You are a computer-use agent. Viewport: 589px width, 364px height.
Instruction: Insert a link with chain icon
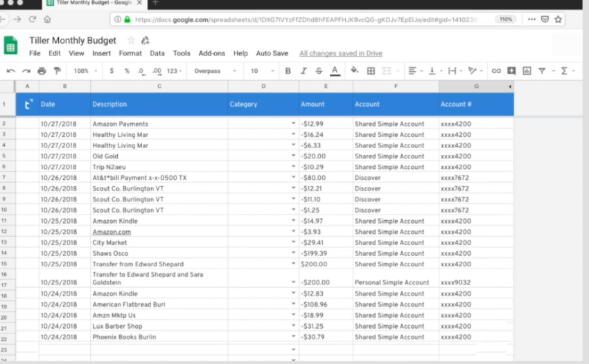pos(496,71)
